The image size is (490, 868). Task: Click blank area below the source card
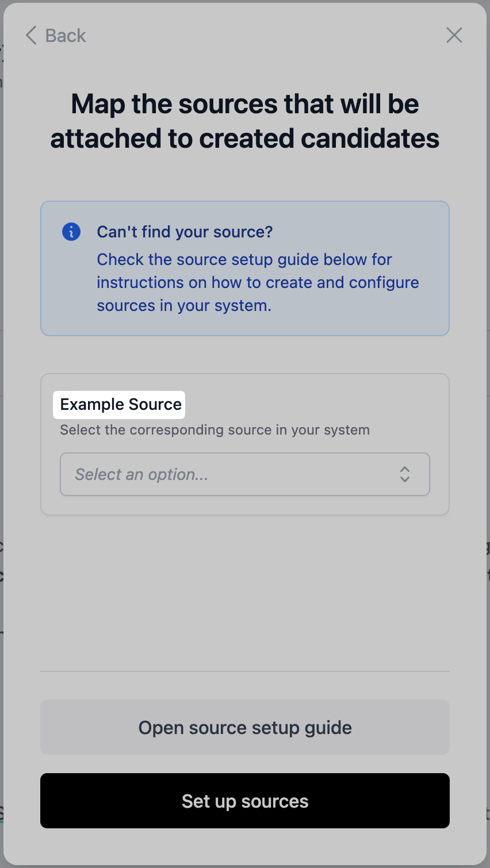coord(245,592)
